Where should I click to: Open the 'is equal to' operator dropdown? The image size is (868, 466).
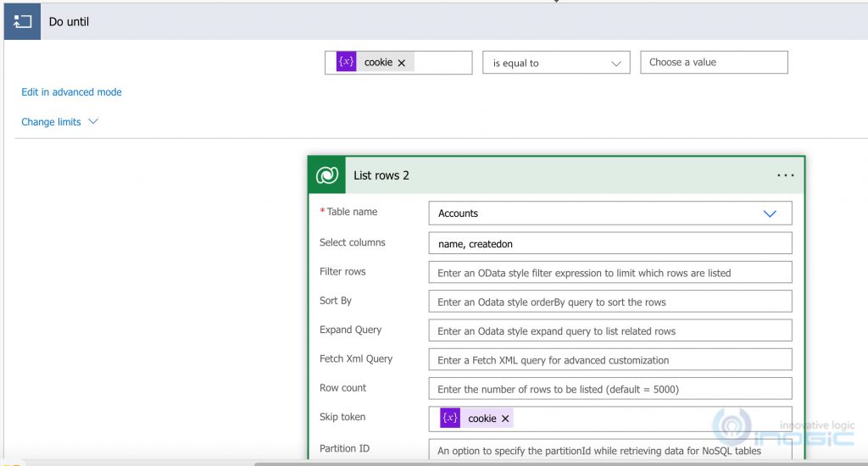click(x=556, y=63)
